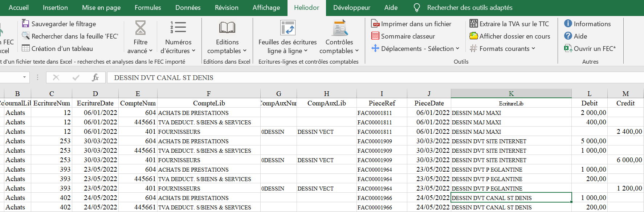Expand Contrôles comptables dropdown
The height and width of the screenshot is (212, 644).
click(339, 37)
